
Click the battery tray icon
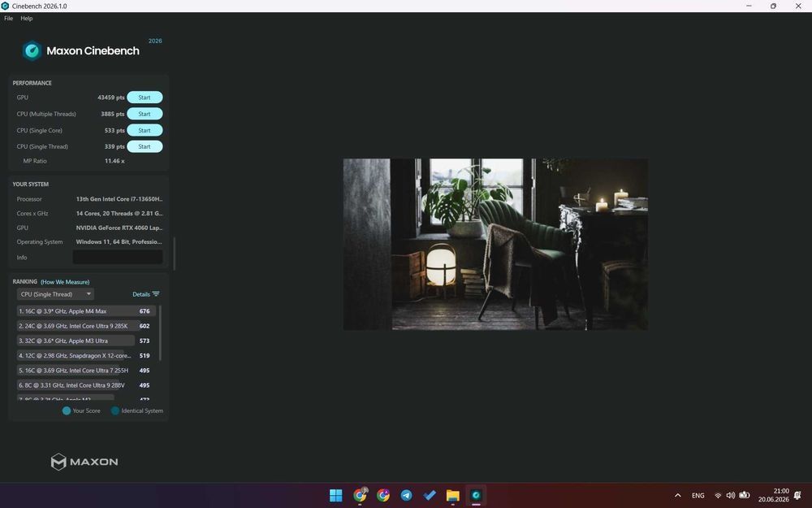[x=744, y=495]
